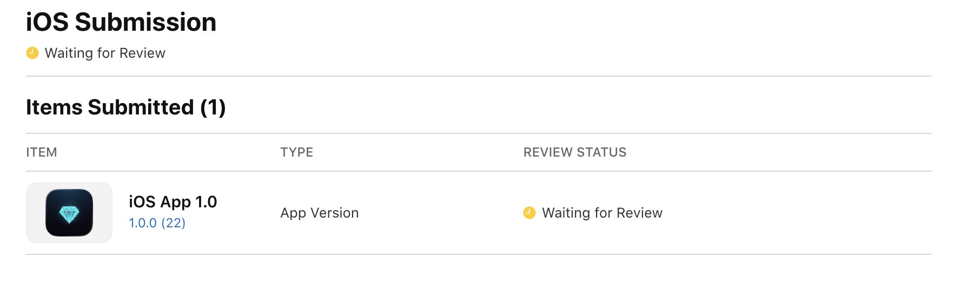This screenshot has height=284, width=980.
Task: Select the iOS App 1.0 item name
Action: 173,202
